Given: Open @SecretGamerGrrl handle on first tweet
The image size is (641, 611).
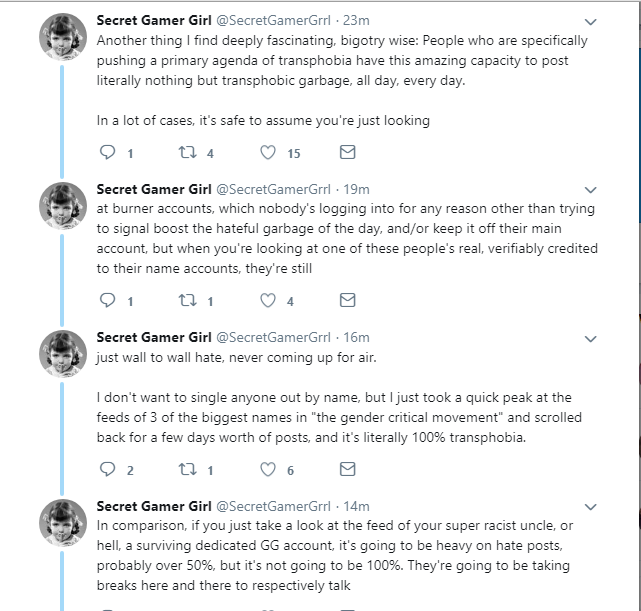Looking at the screenshot, I should coord(273,20).
